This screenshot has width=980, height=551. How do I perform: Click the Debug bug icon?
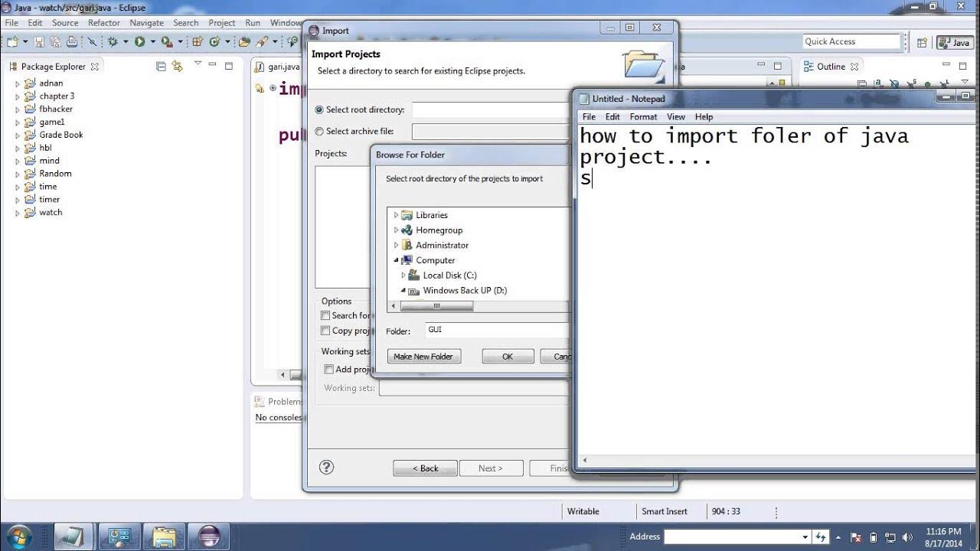pyautogui.click(x=112, y=42)
